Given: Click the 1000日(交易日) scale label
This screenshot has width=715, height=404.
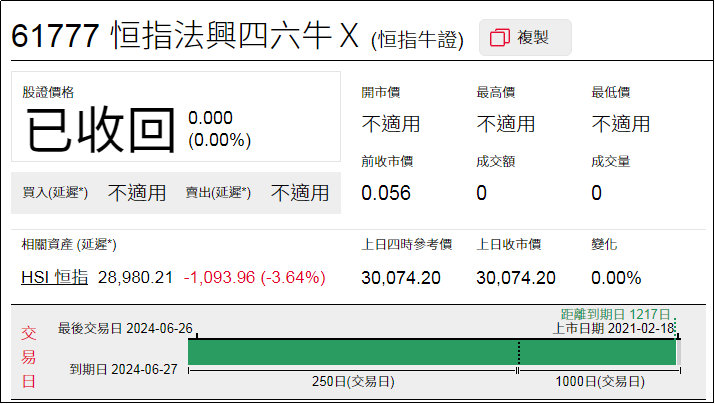Looking at the screenshot, I should tap(600, 381).
